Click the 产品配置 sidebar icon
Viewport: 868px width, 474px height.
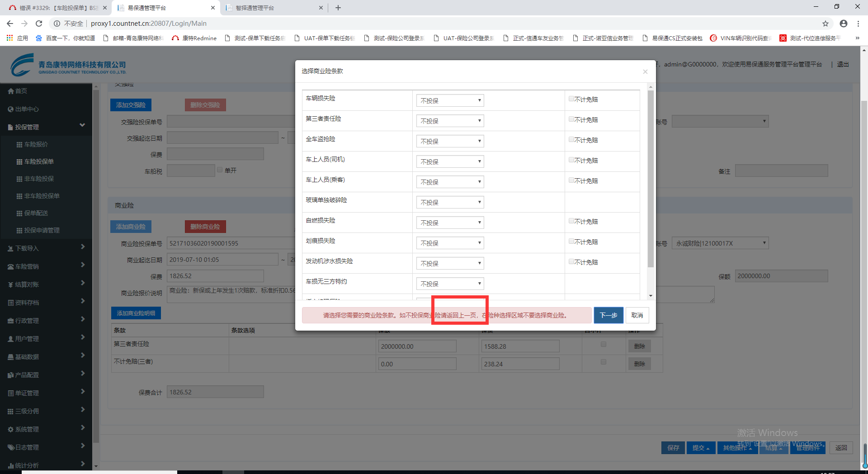tap(11, 375)
